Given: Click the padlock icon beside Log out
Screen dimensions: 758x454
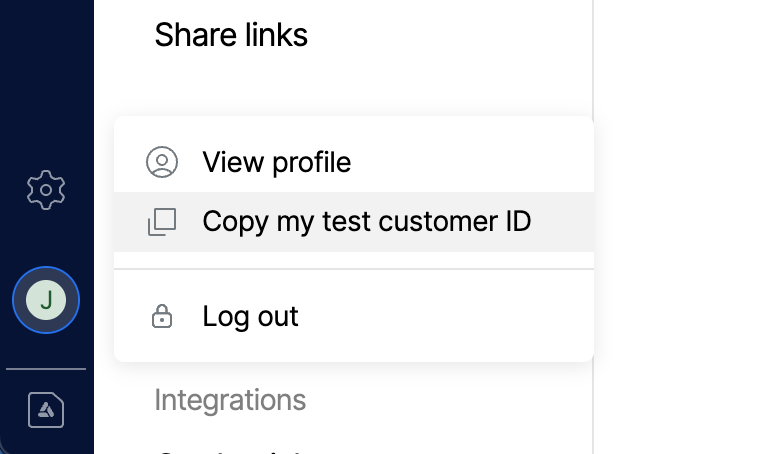Looking at the screenshot, I should tap(161, 317).
